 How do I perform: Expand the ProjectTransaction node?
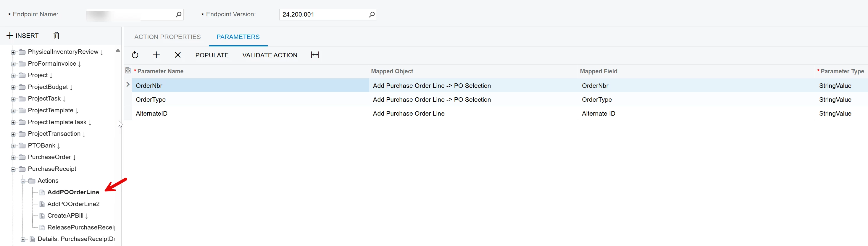[x=13, y=134]
